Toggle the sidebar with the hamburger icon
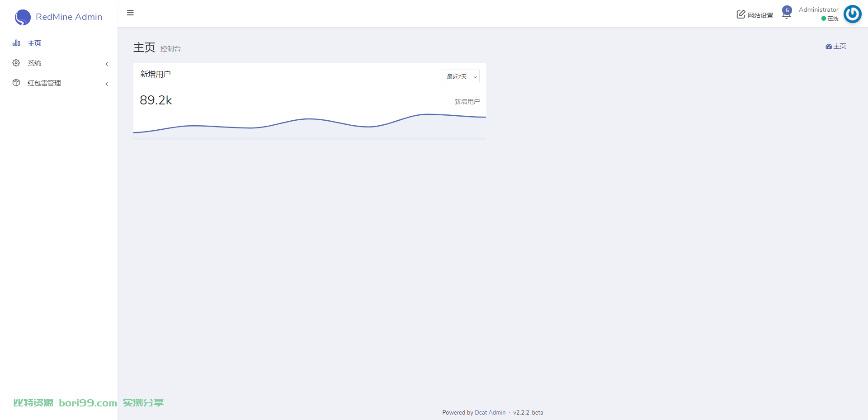 pos(130,13)
